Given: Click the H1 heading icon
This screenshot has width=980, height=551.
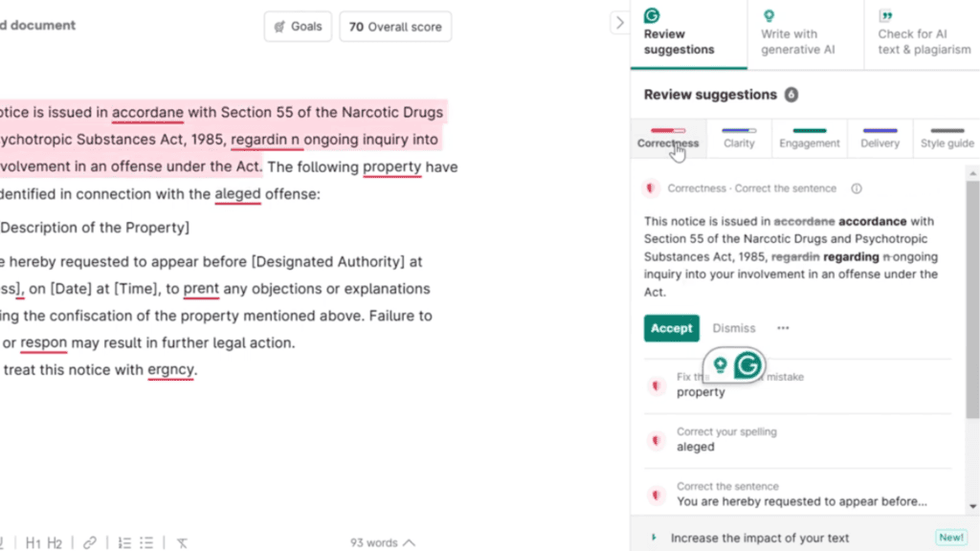Looking at the screenshot, I should [x=33, y=542].
